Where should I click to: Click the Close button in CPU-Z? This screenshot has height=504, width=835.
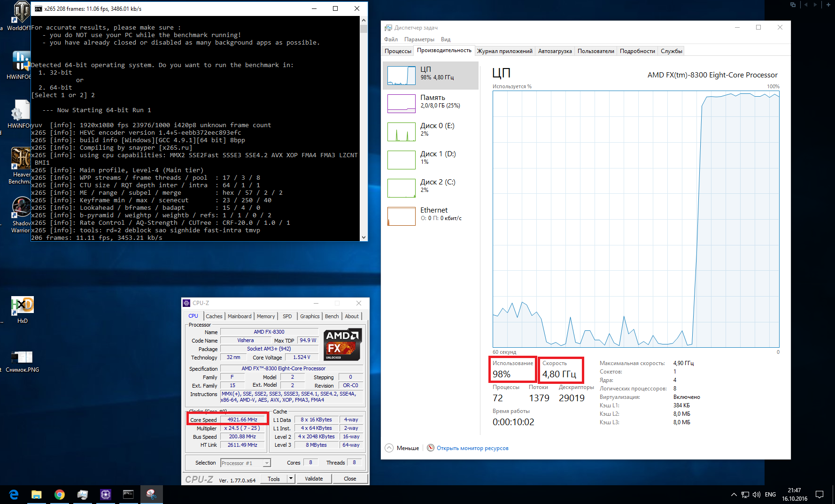(350, 479)
